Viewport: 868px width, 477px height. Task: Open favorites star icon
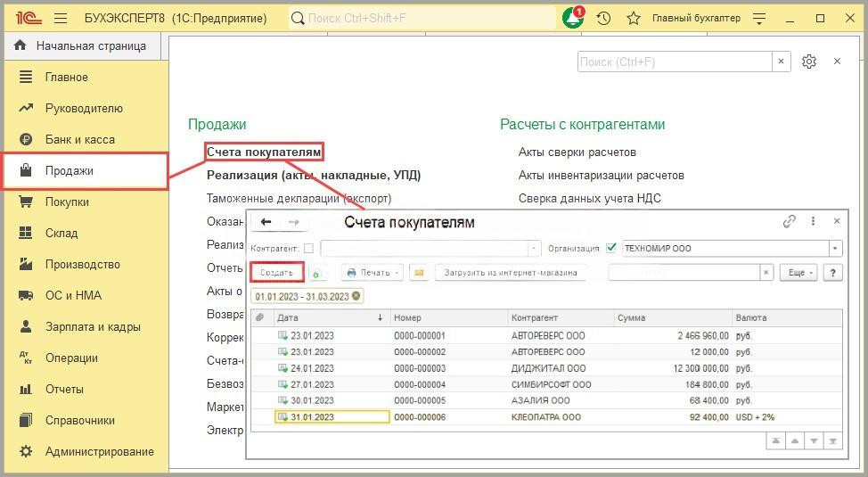(634, 19)
